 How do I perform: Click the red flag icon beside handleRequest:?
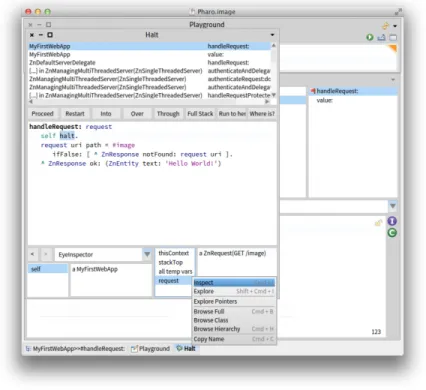[x=313, y=91]
